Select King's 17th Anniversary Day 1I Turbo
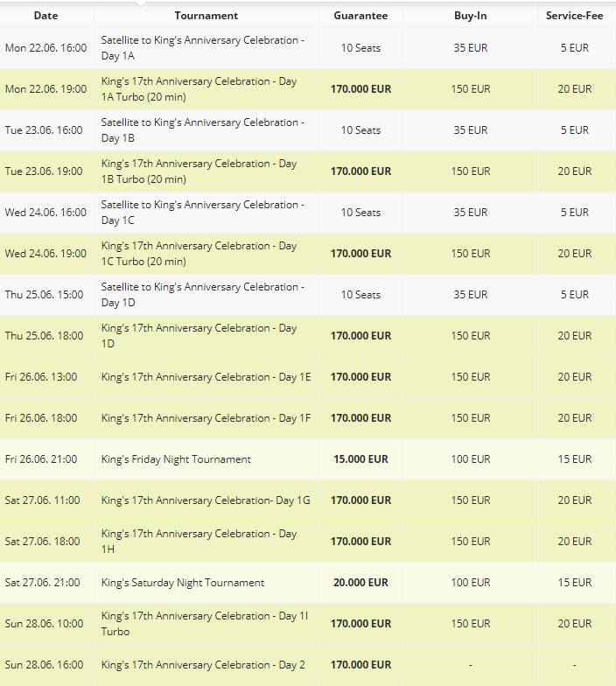Image resolution: width=616 pixels, height=686 pixels. [x=205, y=623]
